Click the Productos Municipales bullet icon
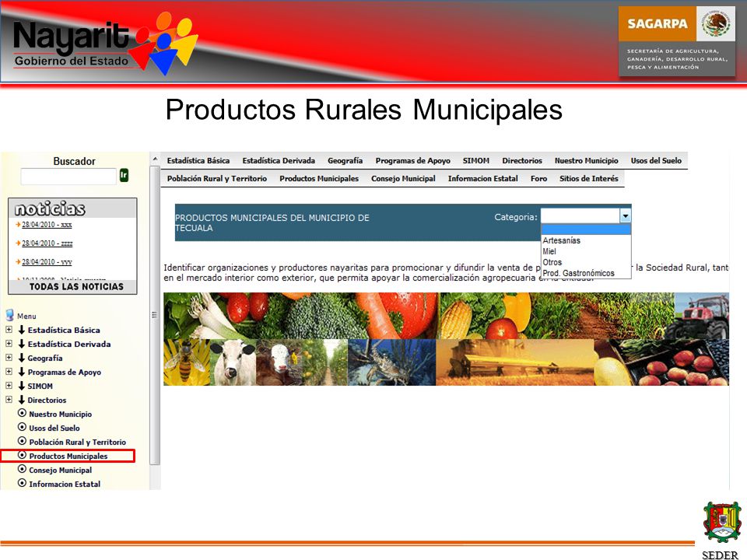Viewport: 747px width, 560px height. click(22, 455)
